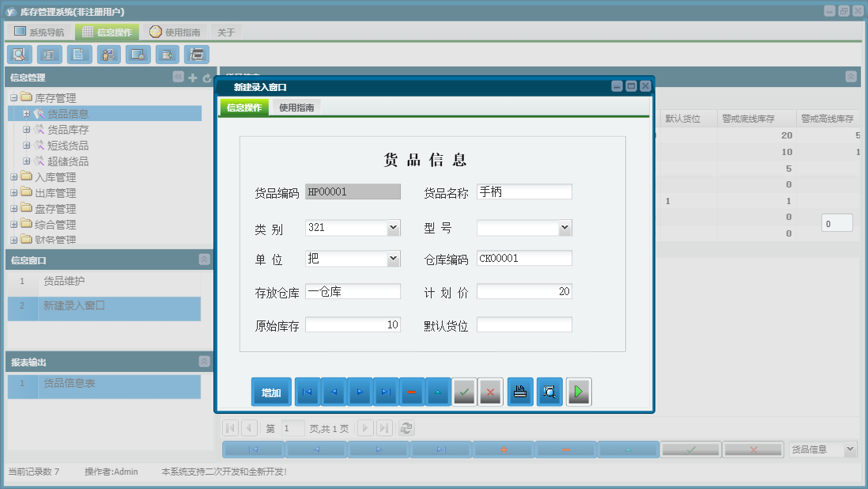Click the red X cancel icon in dialog
Screen dimensions: 868x489
(x=490, y=392)
